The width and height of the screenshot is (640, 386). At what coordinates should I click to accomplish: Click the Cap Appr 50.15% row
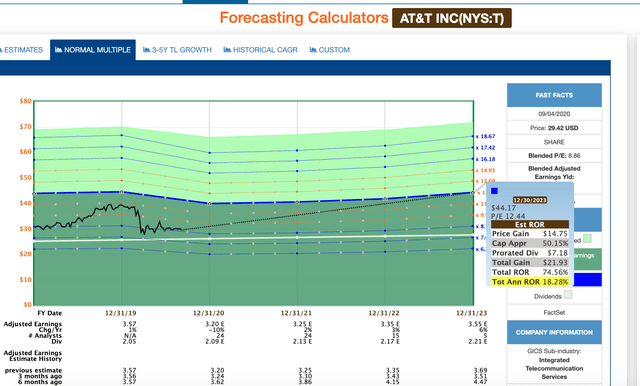pyautogui.click(x=530, y=243)
